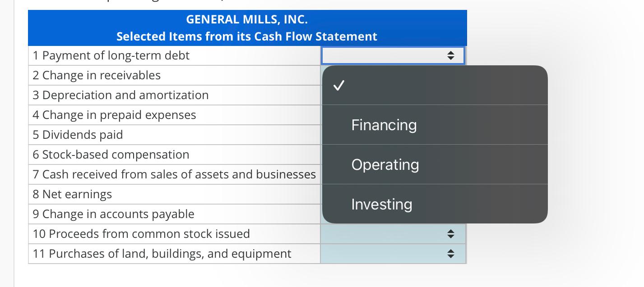The image size is (644, 287).
Task: Click the "Change in accounts payable" row label
Action: tap(114, 214)
